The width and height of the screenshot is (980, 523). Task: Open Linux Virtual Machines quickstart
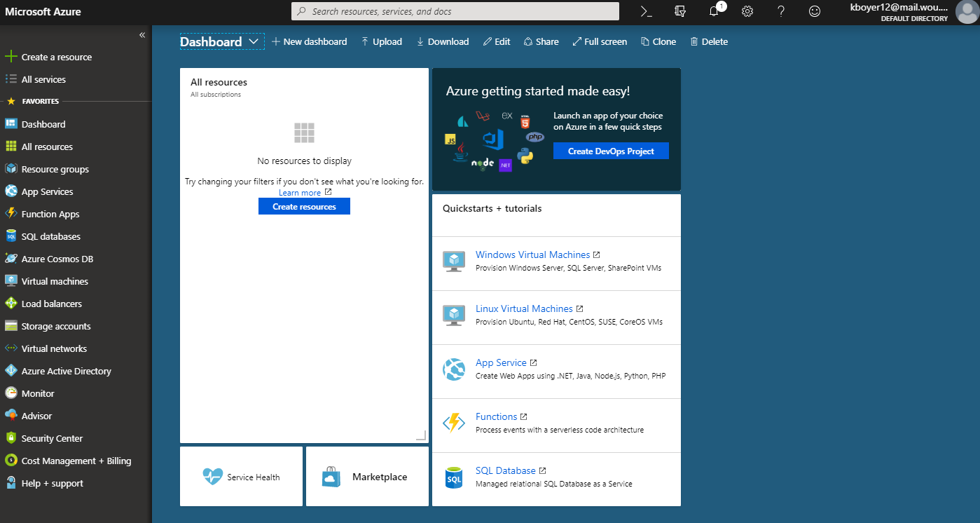(x=524, y=308)
